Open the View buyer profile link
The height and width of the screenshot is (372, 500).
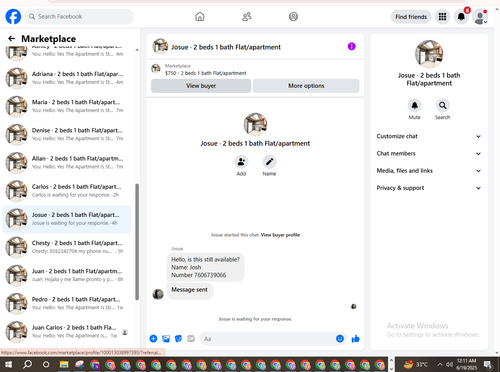tap(280, 235)
